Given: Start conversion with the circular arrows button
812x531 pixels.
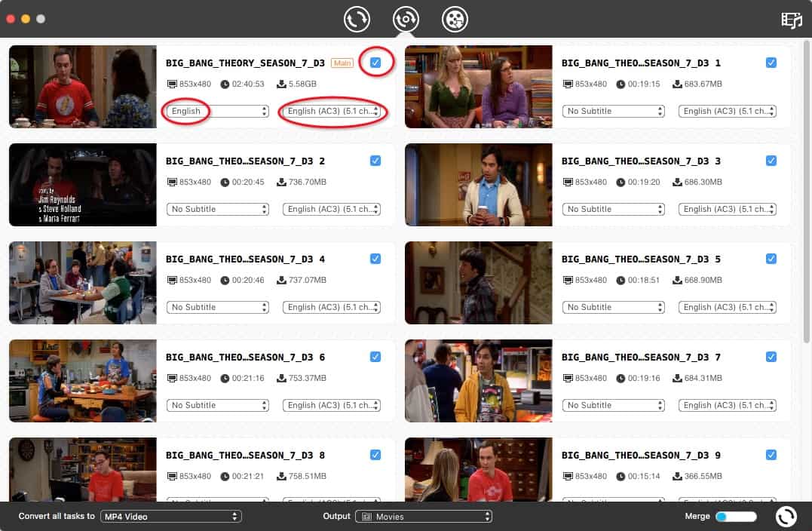Looking at the screenshot, I should [x=786, y=516].
